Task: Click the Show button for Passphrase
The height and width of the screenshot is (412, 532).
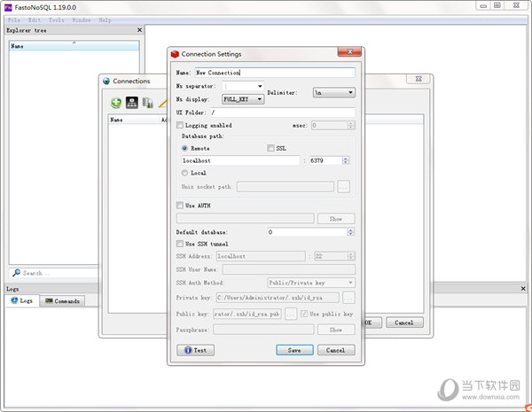Action: pos(336,330)
